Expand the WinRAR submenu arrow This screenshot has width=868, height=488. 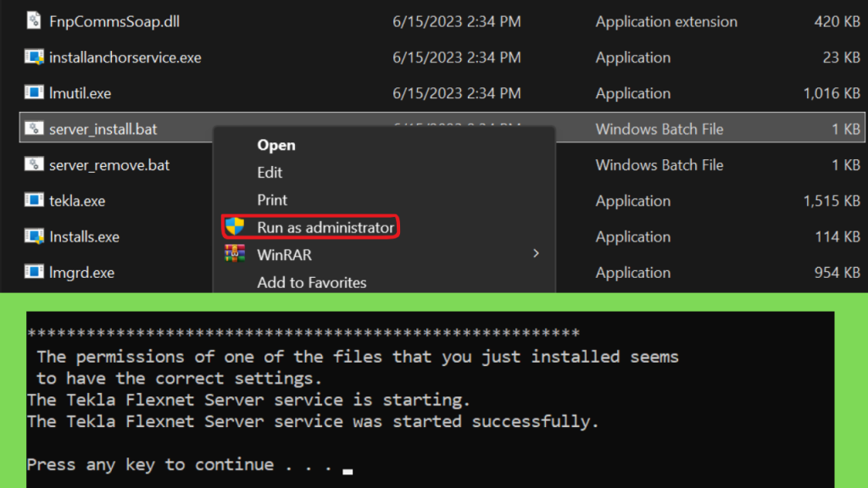pyautogui.click(x=536, y=253)
